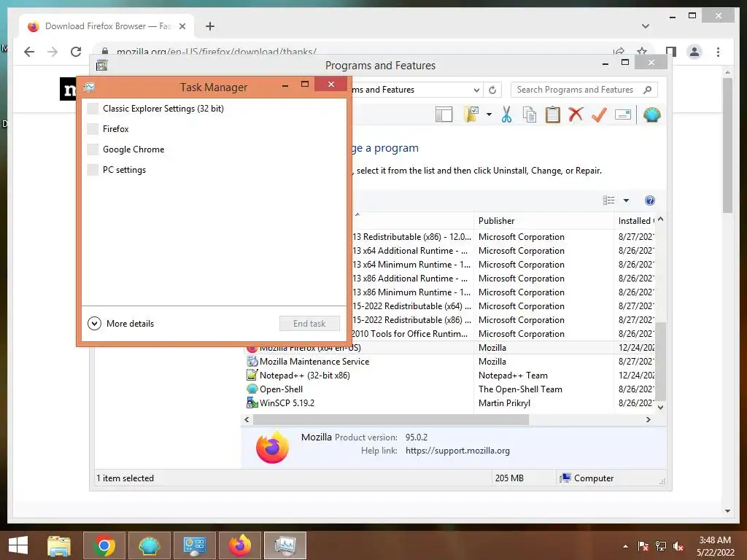
Task: Open the view options dropdown arrow
Action: tap(626, 201)
